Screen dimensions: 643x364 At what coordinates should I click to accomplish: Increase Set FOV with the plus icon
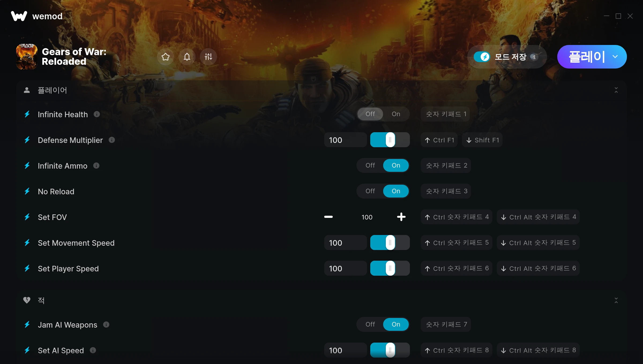[x=401, y=217]
